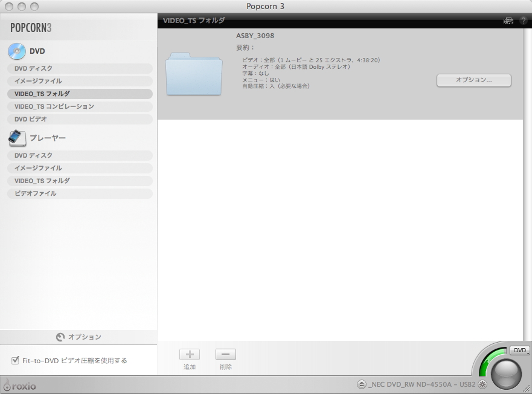Viewport: 532px width, 394px height.
Task: Select VIDEO_TS コンピレーション item
Action: (x=80, y=106)
